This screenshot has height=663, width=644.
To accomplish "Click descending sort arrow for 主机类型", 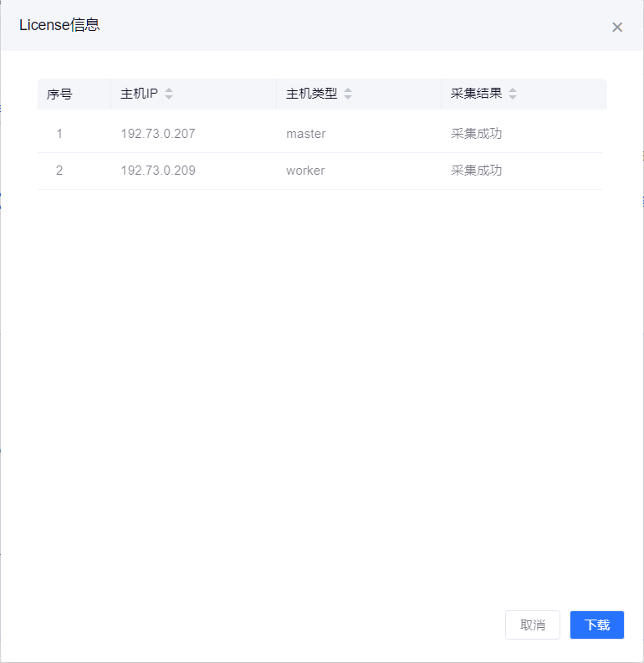I will click(x=348, y=98).
